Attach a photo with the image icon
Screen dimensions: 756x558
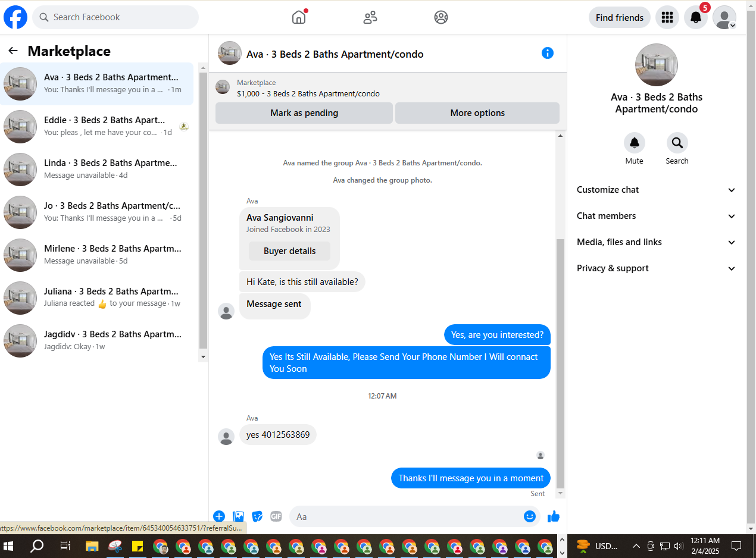[x=238, y=516]
